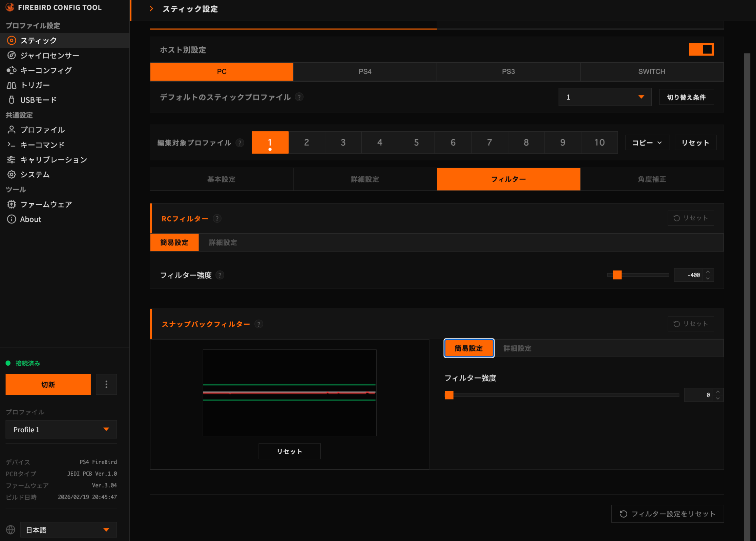Click the USB mode icon
Screen dimensions: 756x541
12,100
